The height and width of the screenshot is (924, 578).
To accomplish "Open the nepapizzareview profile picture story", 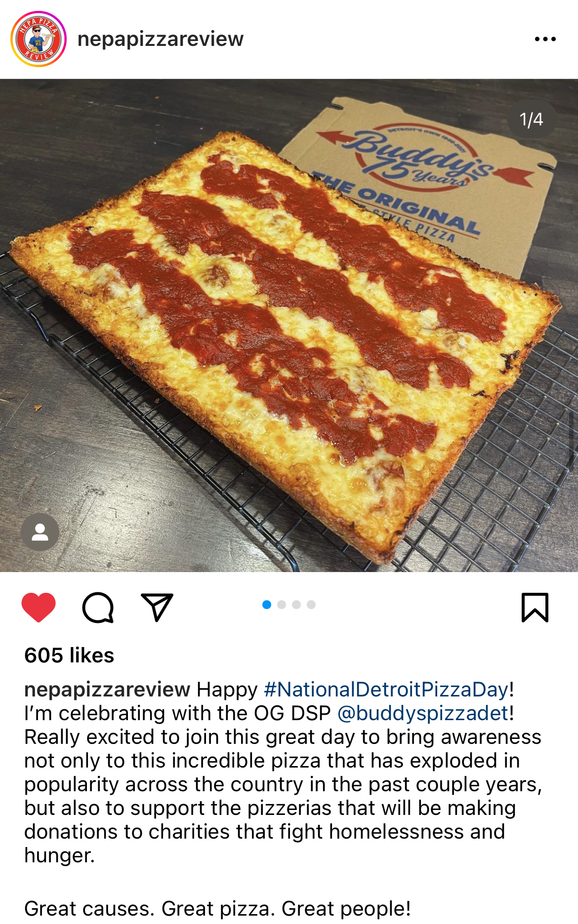I will pyautogui.click(x=39, y=39).
